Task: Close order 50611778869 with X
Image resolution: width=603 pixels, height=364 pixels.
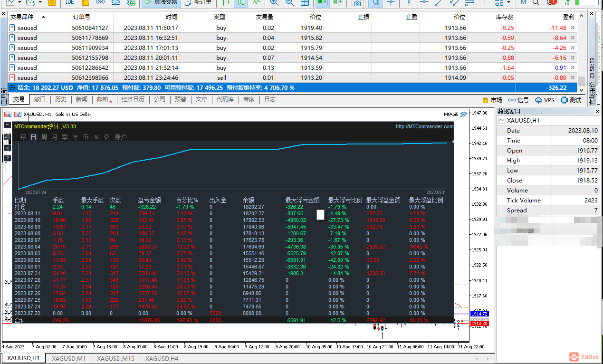Action: click(x=573, y=38)
